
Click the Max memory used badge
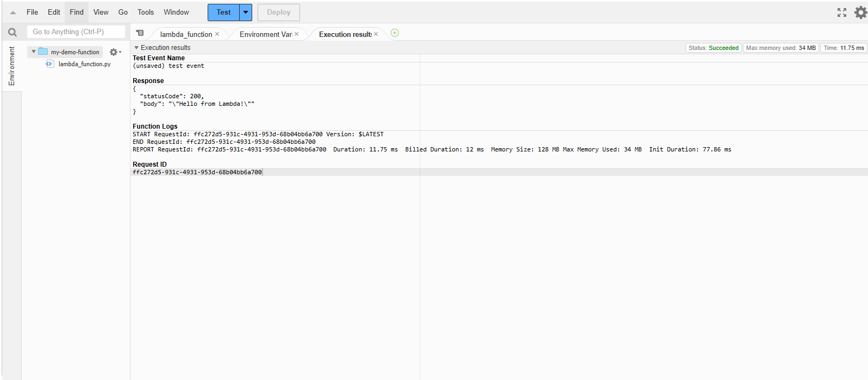(x=780, y=48)
